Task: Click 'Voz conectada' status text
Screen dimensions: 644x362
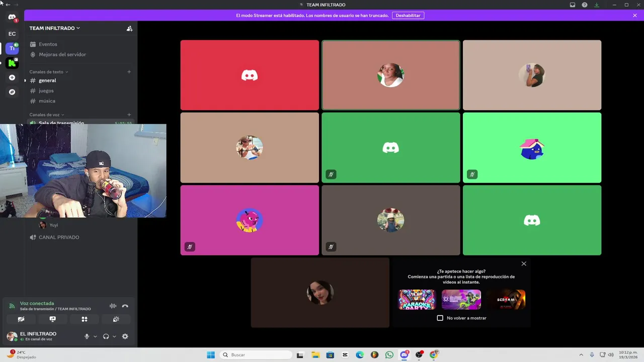Action: coord(37,303)
